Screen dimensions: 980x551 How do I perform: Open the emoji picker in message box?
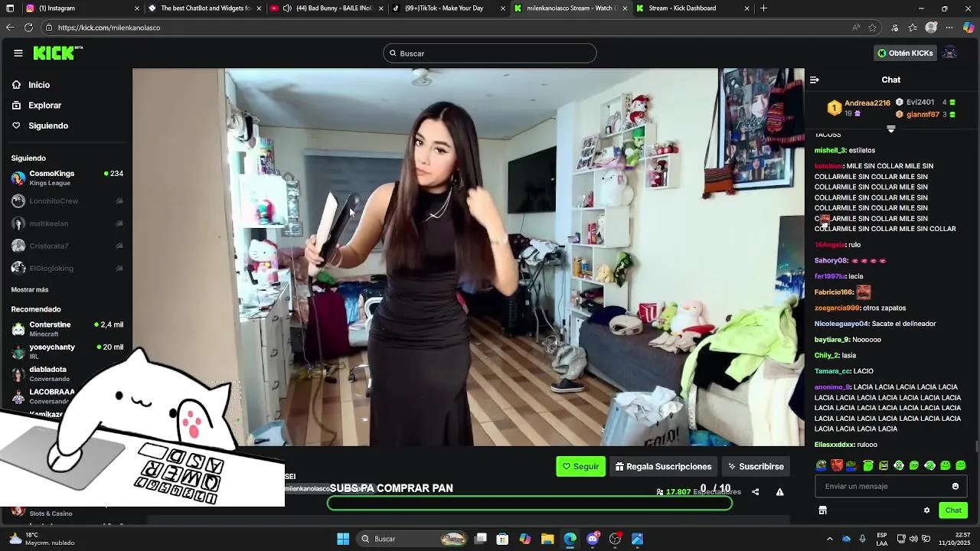(x=955, y=486)
